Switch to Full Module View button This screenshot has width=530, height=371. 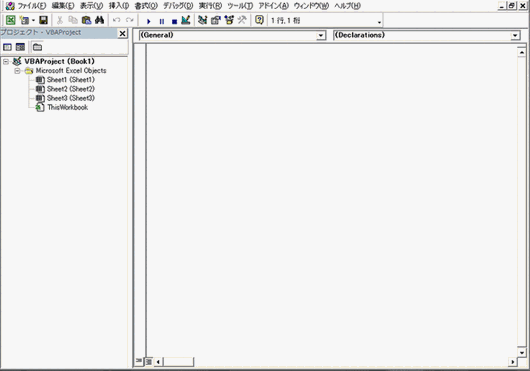148,362
